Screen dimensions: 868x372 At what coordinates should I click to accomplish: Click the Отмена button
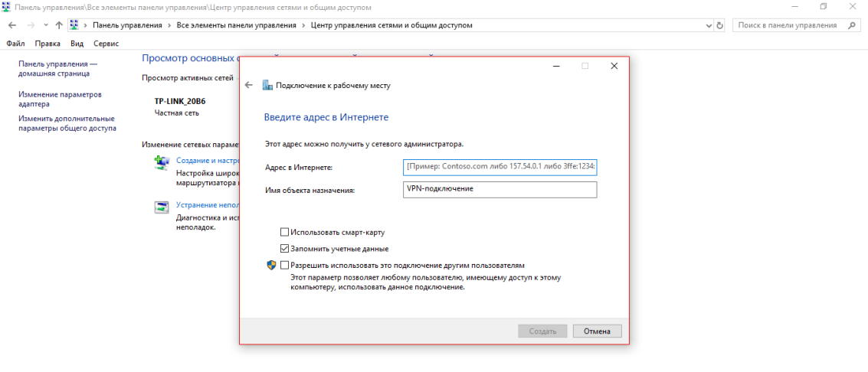point(598,331)
